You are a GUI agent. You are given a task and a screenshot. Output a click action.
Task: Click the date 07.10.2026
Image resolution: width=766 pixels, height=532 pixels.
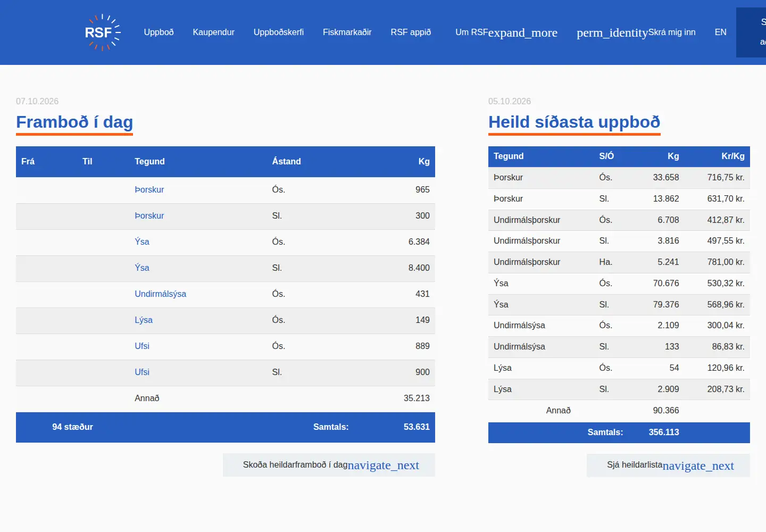(x=37, y=102)
